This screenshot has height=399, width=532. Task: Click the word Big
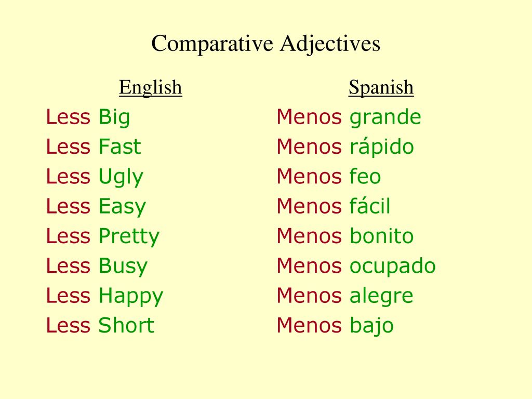[x=114, y=118]
